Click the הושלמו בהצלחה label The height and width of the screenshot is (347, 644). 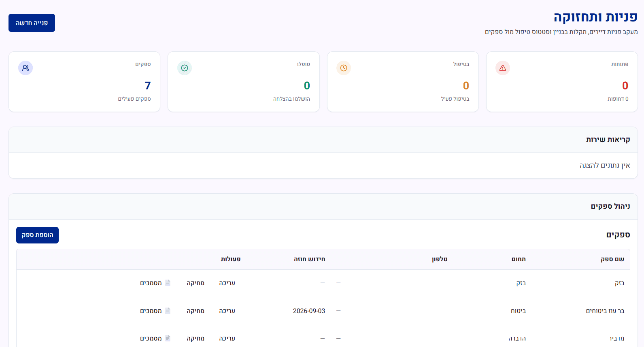[291, 99]
